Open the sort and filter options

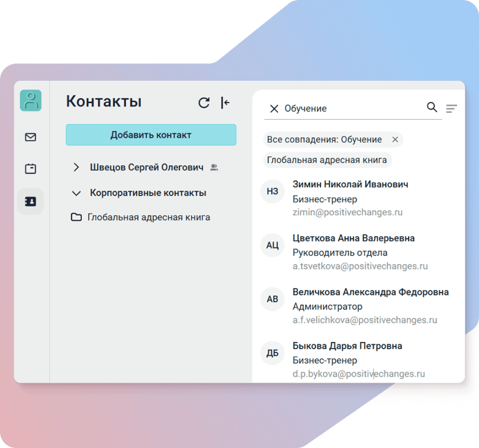pos(451,109)
